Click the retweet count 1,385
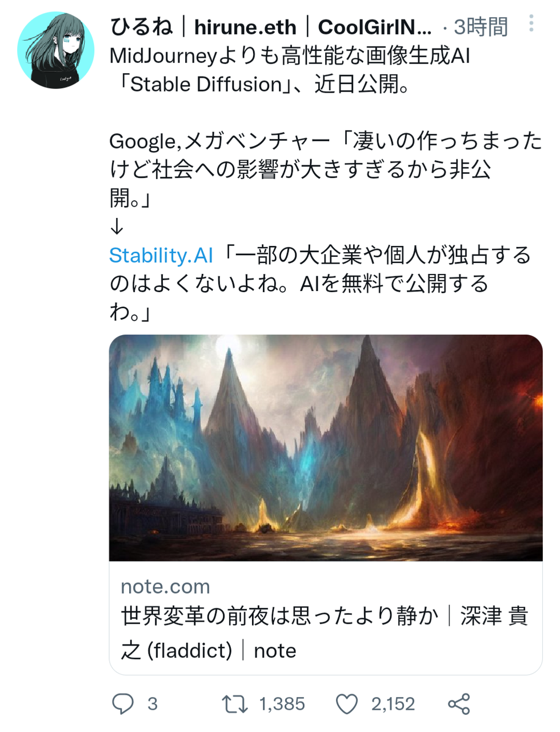Screen dimensions: 560x732 [x=282, y=704]
